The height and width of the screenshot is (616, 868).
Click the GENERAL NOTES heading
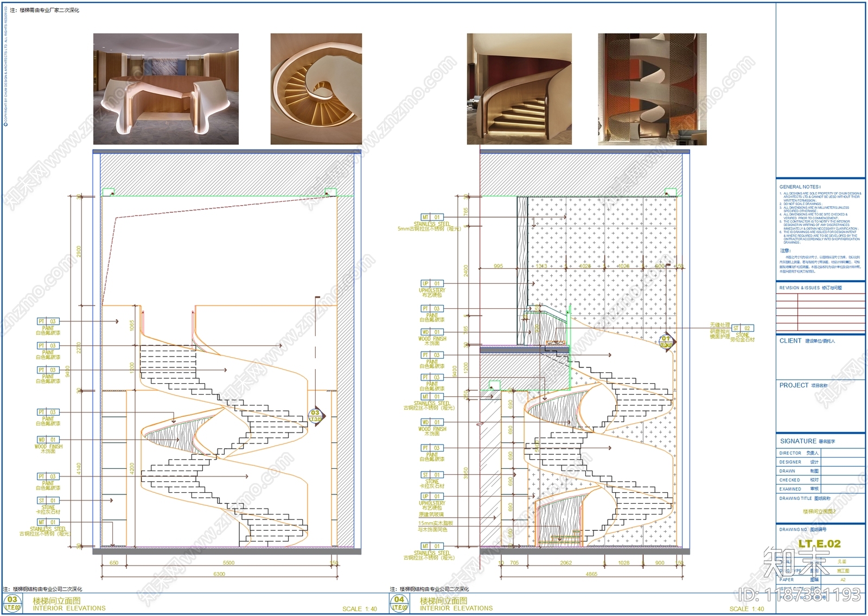pyautogui.click(x=800, y=187)
